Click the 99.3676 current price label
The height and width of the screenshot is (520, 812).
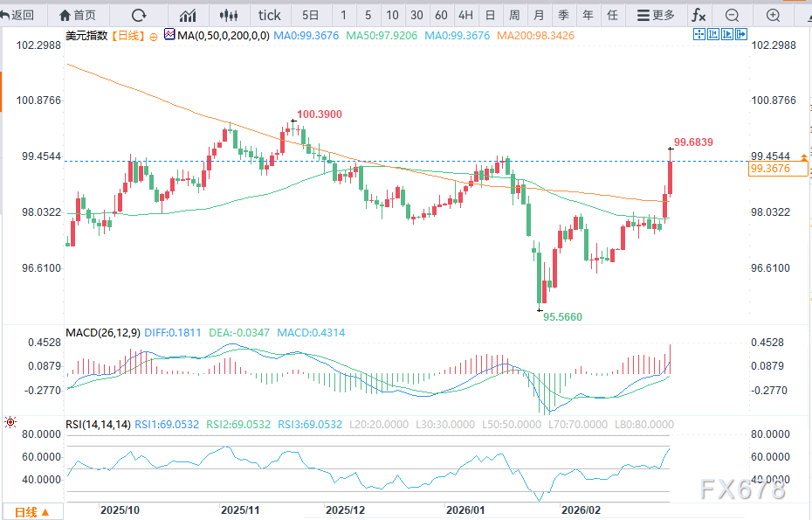769,169
